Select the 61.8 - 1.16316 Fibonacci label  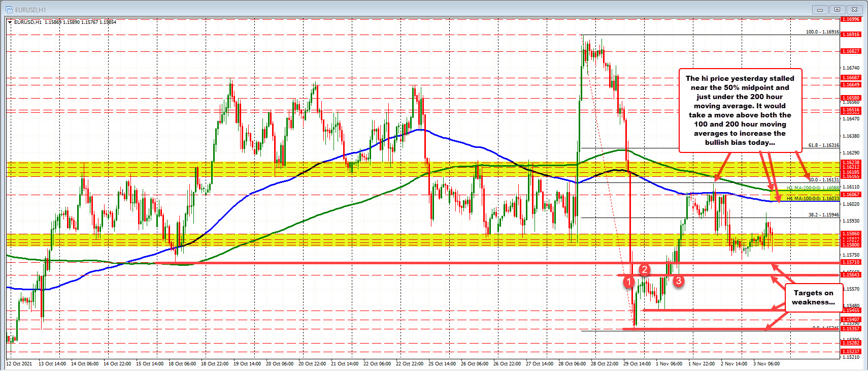(824, 145)
